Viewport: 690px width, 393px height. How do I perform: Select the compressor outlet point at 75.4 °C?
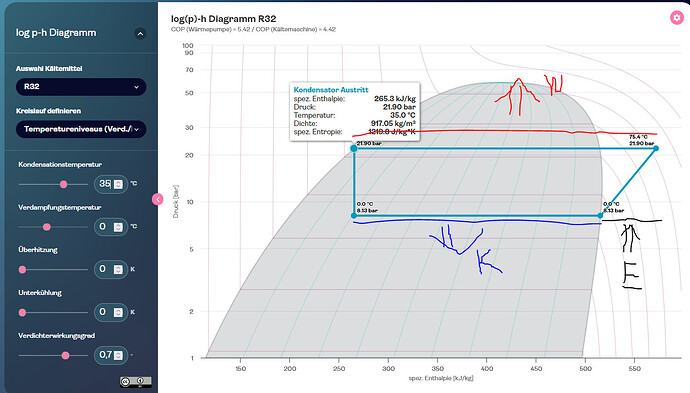pos(656,148)
